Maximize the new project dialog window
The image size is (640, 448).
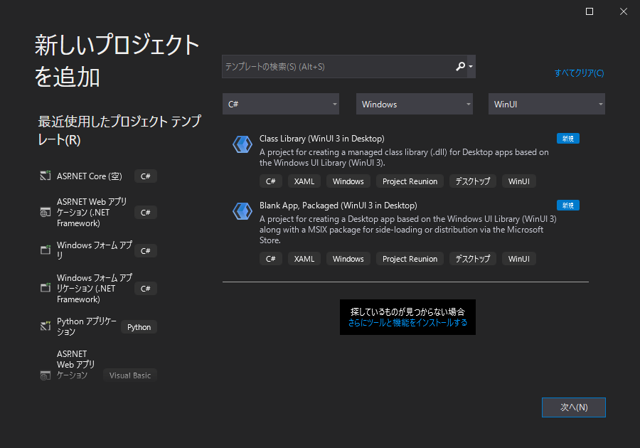589,11
